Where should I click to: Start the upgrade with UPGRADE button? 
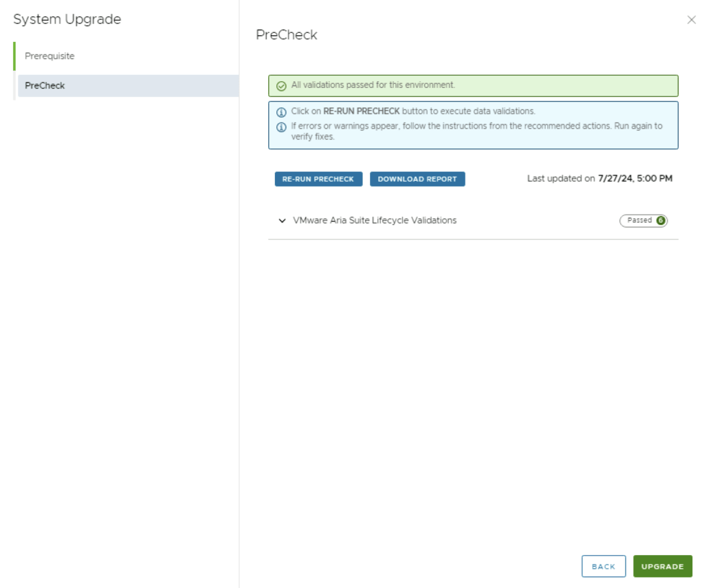[662, 566]
